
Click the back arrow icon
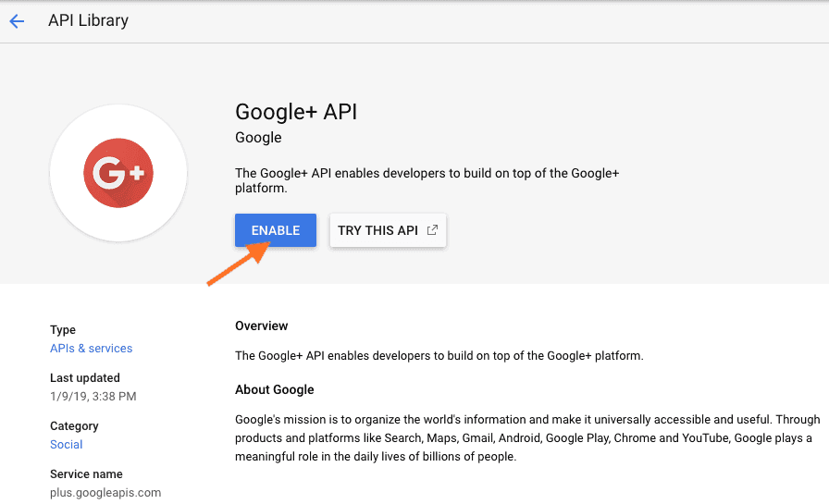17,21
